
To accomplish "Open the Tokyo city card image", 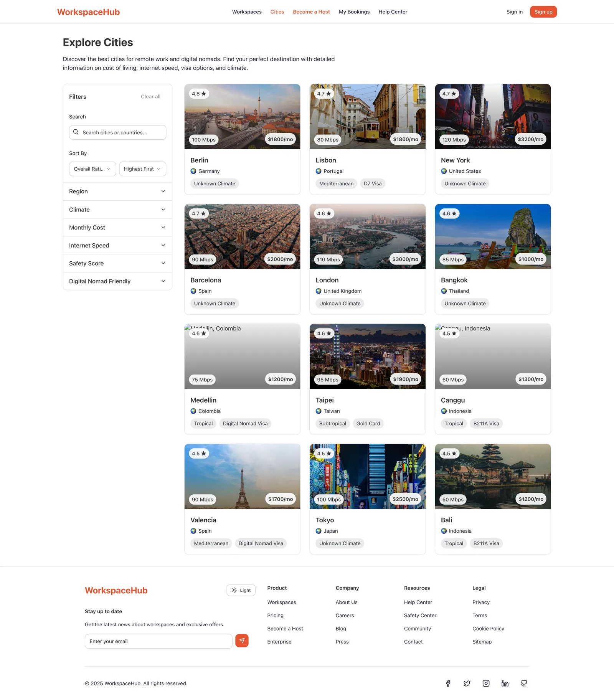I will pyautogui.click(x=368, y=477).
